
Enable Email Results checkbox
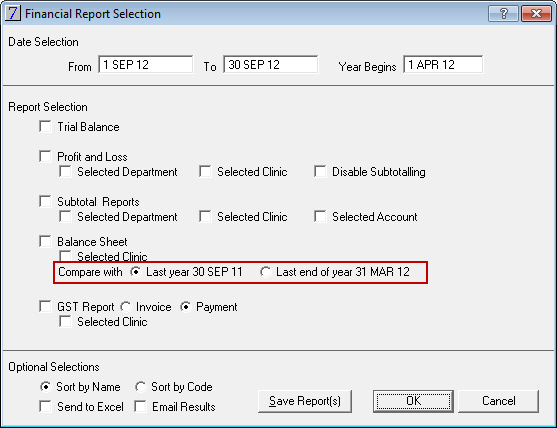click(140, 406)
